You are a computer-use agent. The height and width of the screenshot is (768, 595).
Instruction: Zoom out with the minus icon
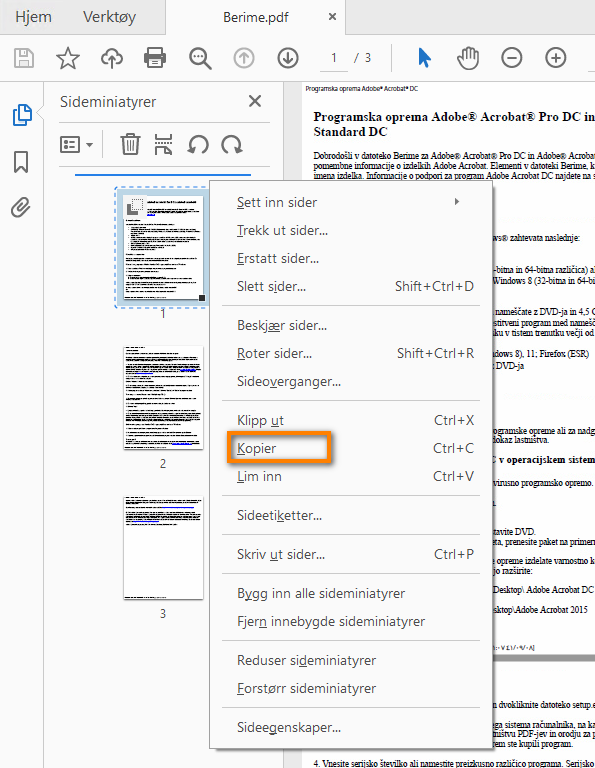(x=511, y=58)
